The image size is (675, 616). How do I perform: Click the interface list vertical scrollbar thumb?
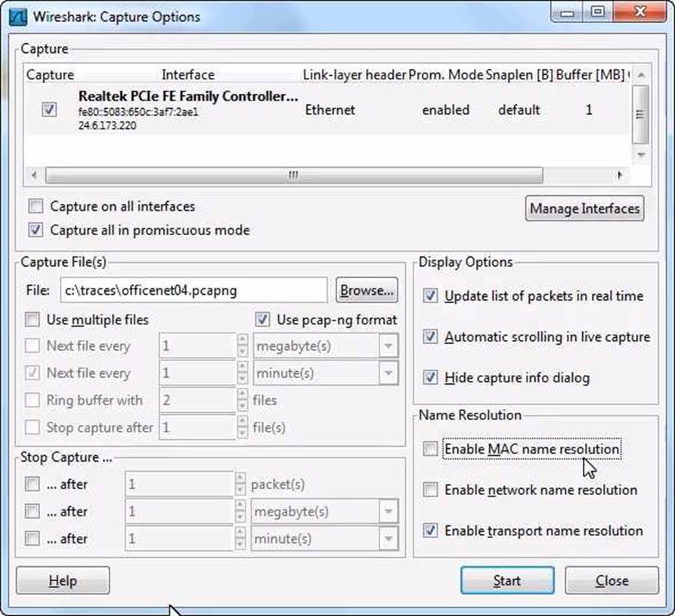coord(640,114)
